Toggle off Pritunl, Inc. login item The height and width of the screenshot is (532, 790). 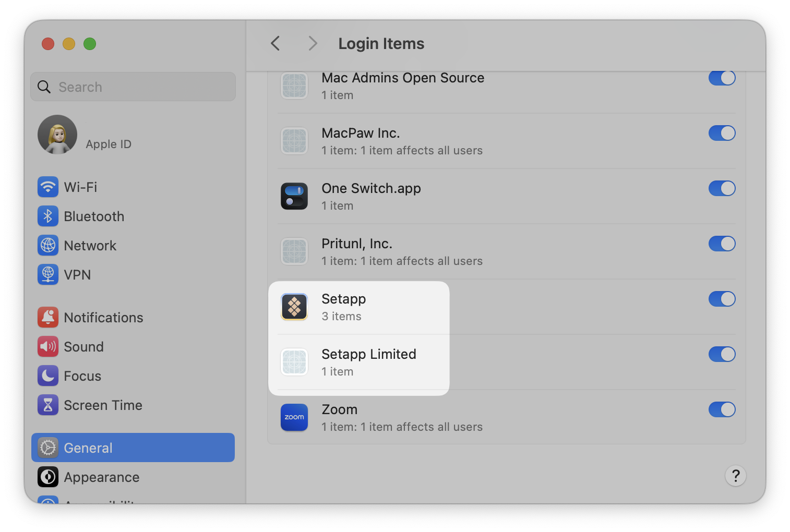pos(722,244)
